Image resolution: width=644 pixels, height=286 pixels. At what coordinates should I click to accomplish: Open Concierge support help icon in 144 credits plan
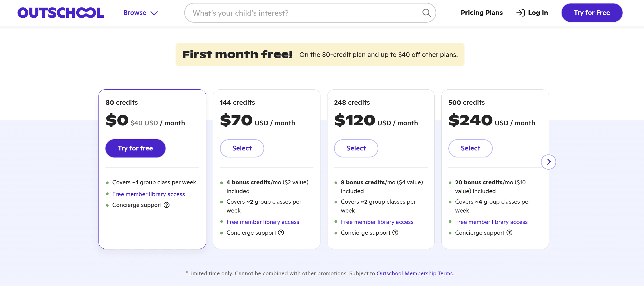coord(281,233)
